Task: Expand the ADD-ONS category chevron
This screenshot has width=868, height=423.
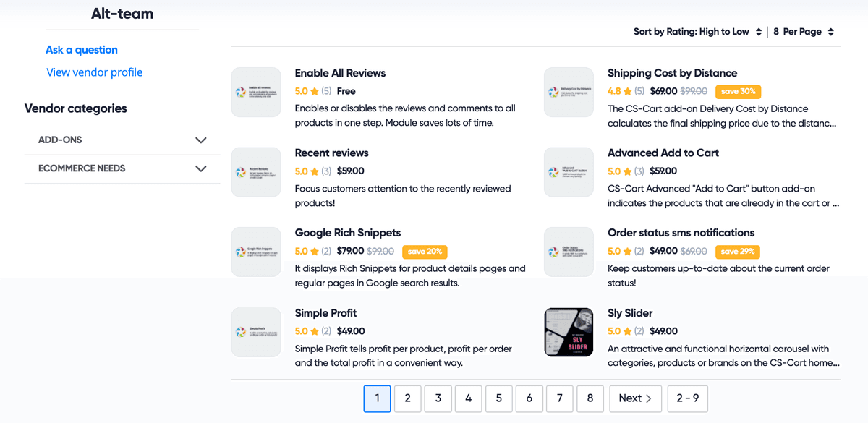Action: point(201,140)
